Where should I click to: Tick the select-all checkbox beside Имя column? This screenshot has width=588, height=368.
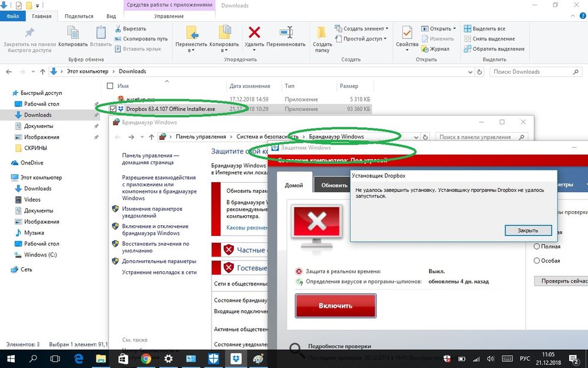coord(110,86)
